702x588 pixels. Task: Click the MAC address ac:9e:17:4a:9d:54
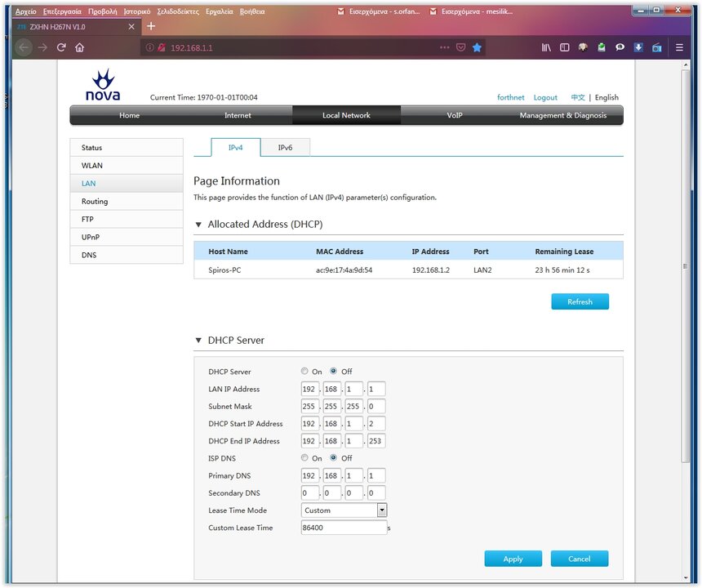(344, 270)
